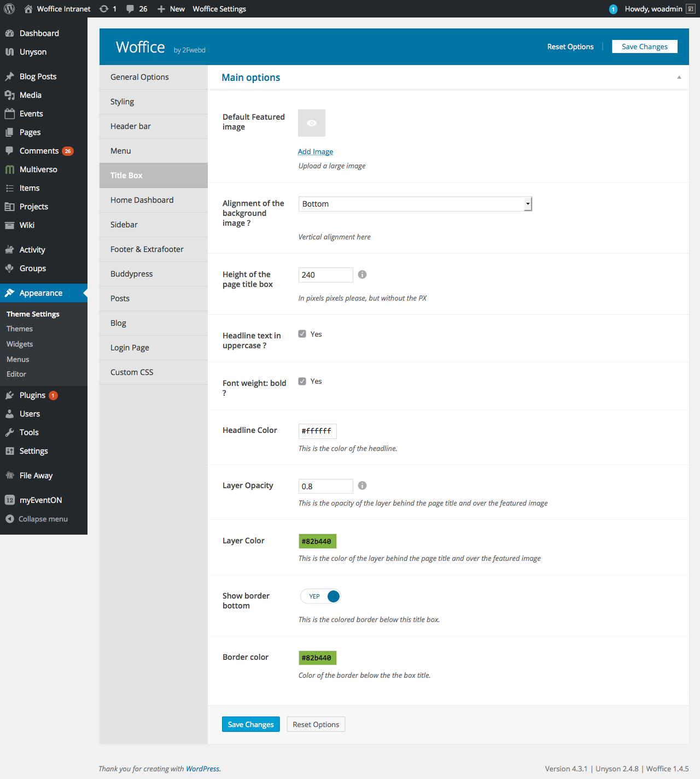Click the myEventON calendar icon
Image resolution: width=700 pixels, height=779 pixels.
10,500
